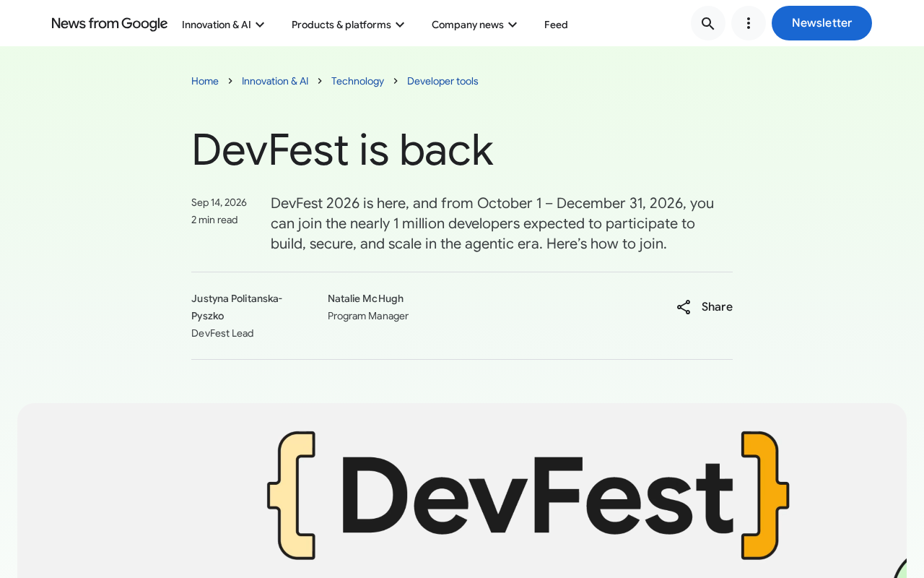Open the three-dot more options menu

(x=749, y=23)
